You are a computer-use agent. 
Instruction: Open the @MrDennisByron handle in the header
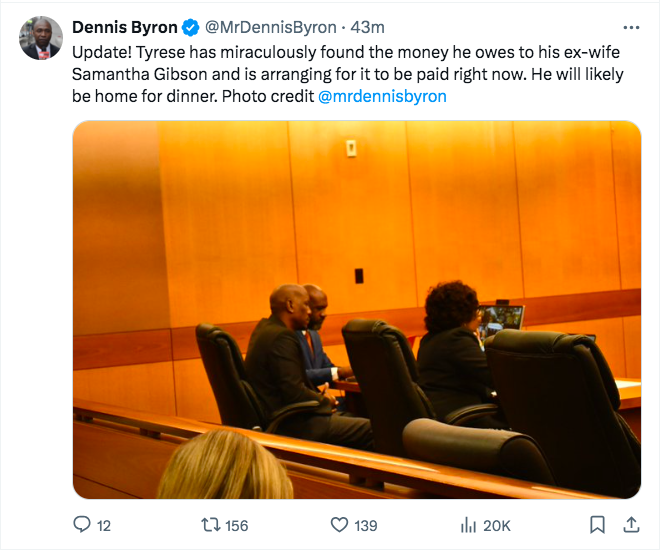point(271,27)
